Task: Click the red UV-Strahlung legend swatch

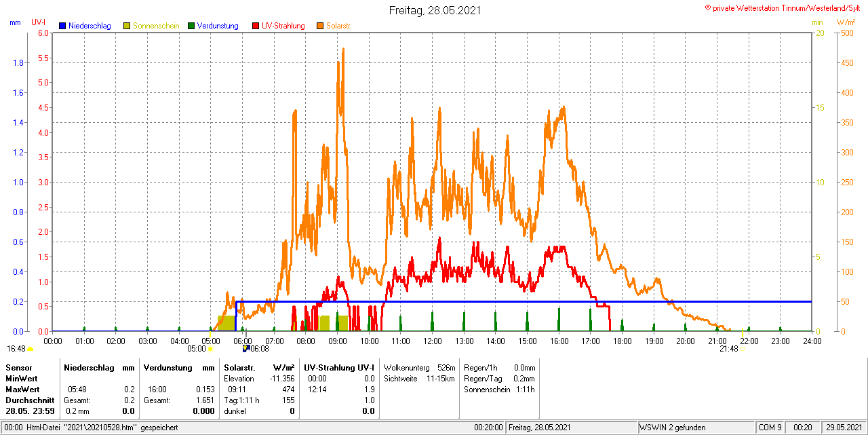Action: point(256,26)
